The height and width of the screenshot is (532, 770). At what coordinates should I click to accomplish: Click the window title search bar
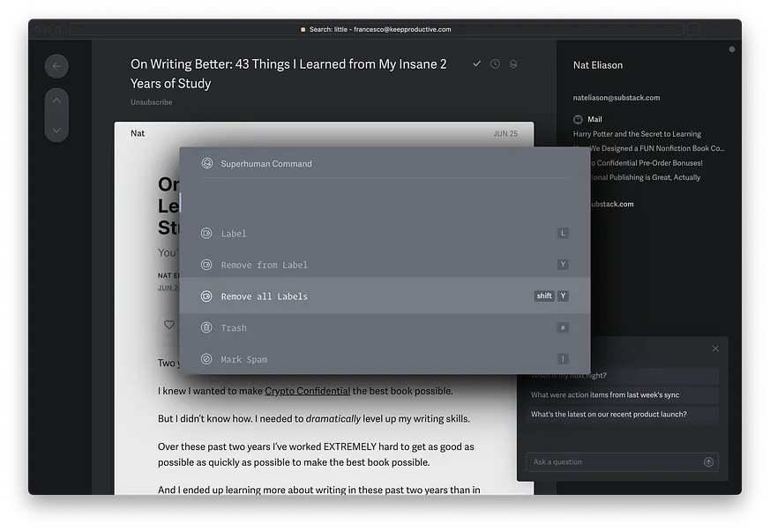[376, 29]
